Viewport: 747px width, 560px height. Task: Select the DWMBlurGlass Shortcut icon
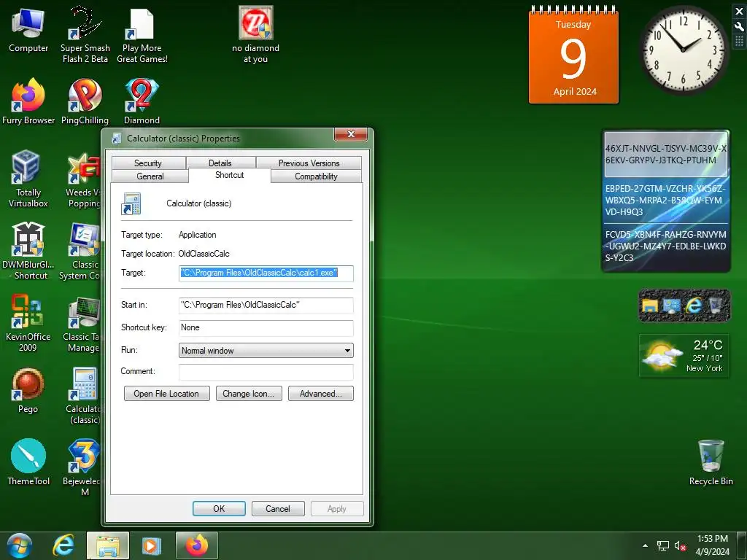tap(28, 251)
